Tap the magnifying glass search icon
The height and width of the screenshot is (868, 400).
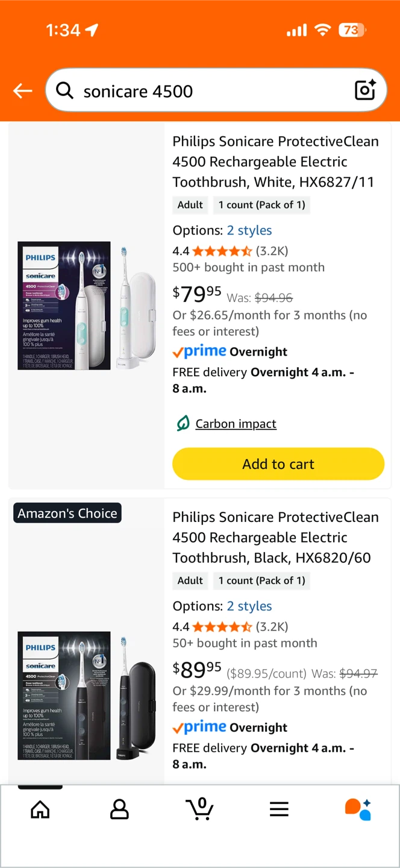pos(64,90)
